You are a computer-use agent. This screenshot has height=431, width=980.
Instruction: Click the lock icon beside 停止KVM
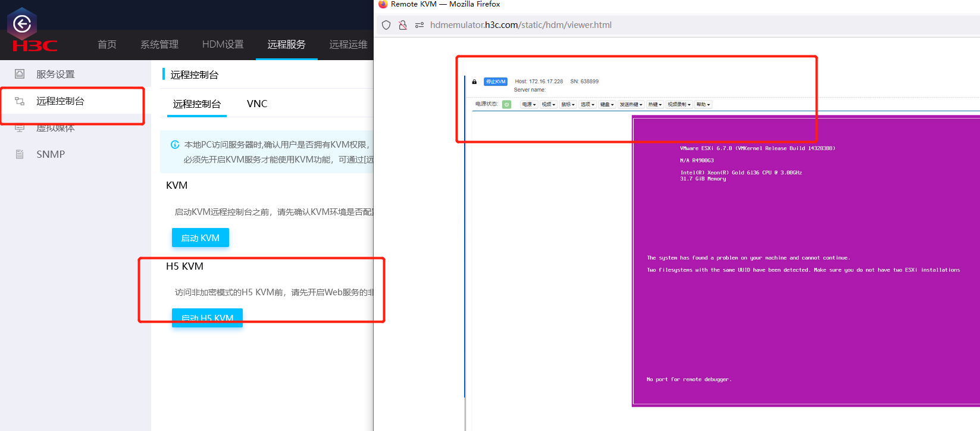tap(474, 82)
